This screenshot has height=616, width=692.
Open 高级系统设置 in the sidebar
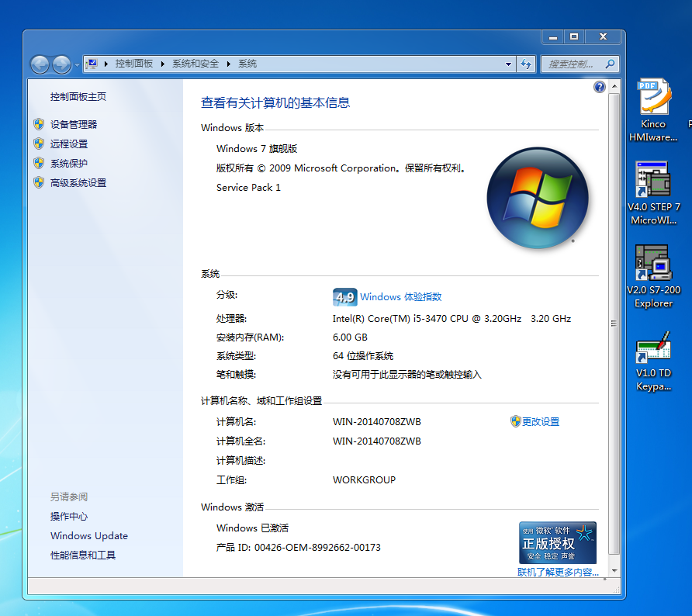[78, 183]
